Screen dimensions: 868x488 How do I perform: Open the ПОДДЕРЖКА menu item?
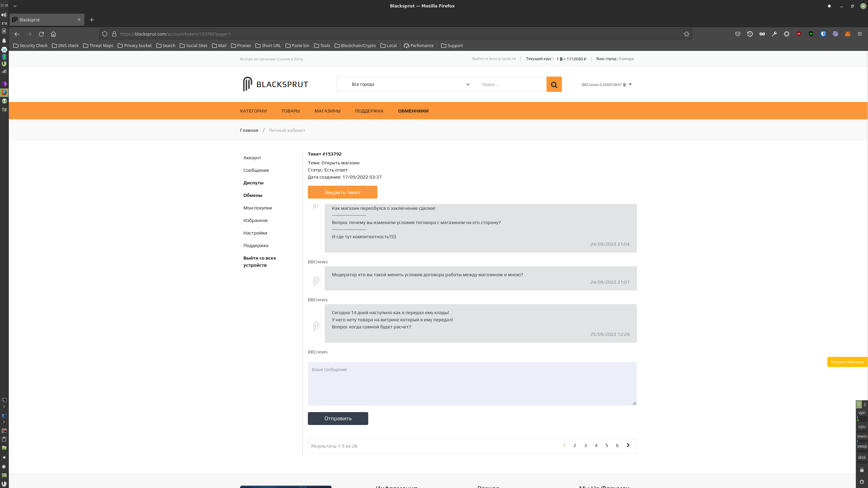pyautogui.click(x=369, y=111)
